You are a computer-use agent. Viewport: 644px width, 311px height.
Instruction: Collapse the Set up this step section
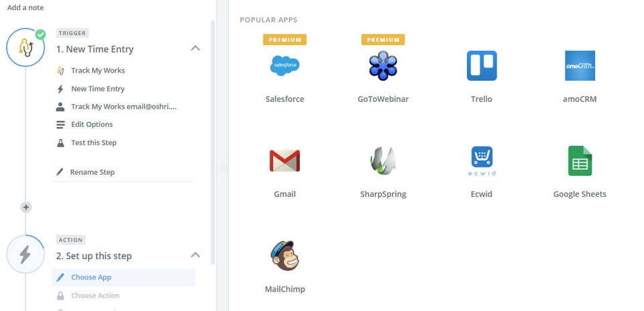point(195,255)
